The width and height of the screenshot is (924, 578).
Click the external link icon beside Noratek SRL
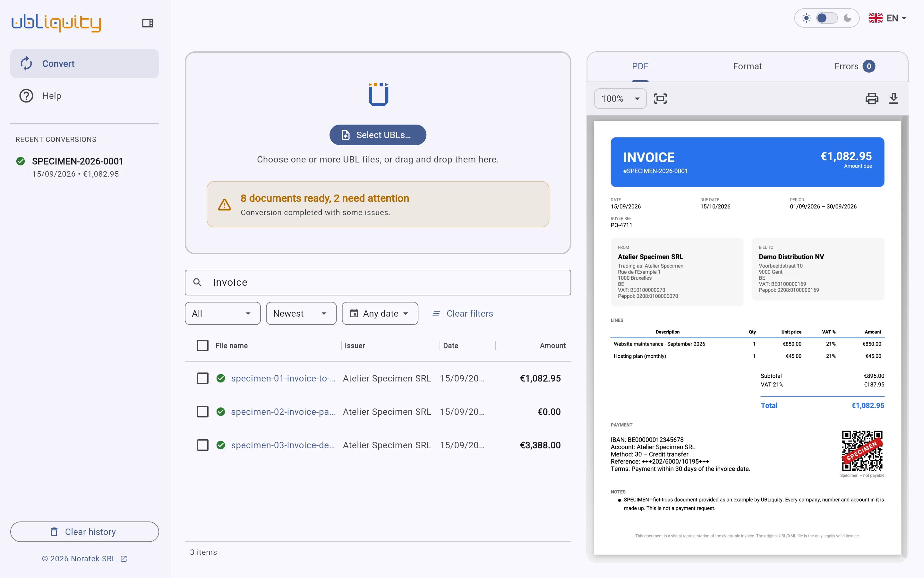(124, 558)
